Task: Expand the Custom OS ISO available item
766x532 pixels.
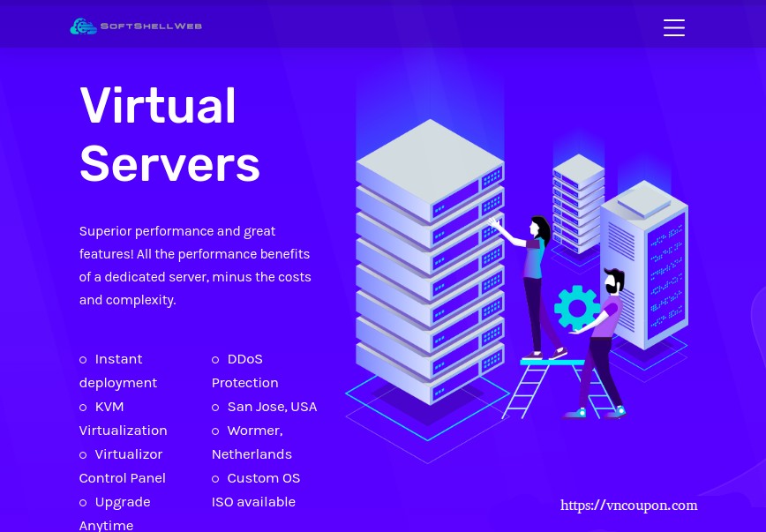Action: tap(256, 490)
